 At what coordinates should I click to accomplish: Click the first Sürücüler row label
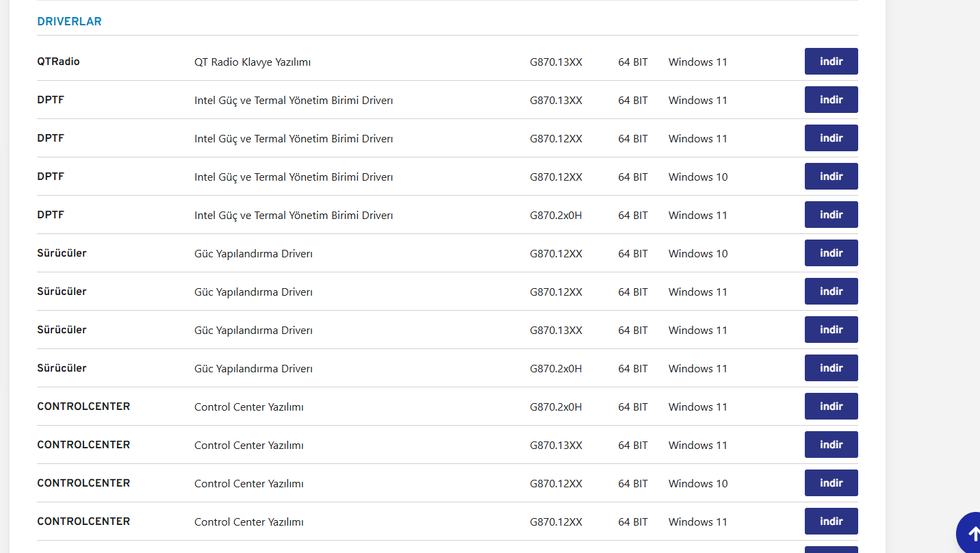coord(62,253)
